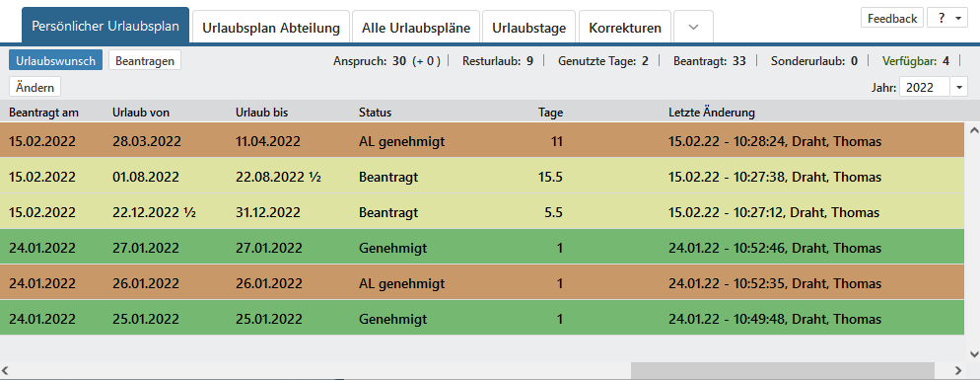Click the Ändern button

[35, 88]
